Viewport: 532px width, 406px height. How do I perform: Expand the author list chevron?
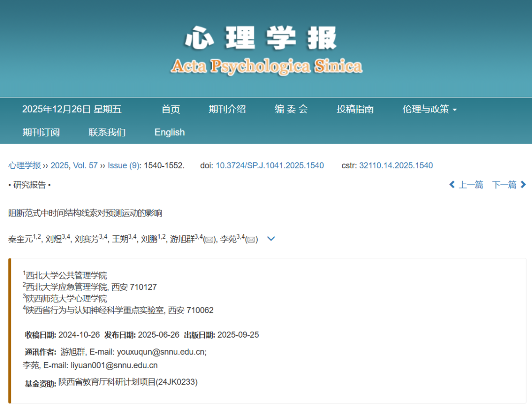coord(270,239)
